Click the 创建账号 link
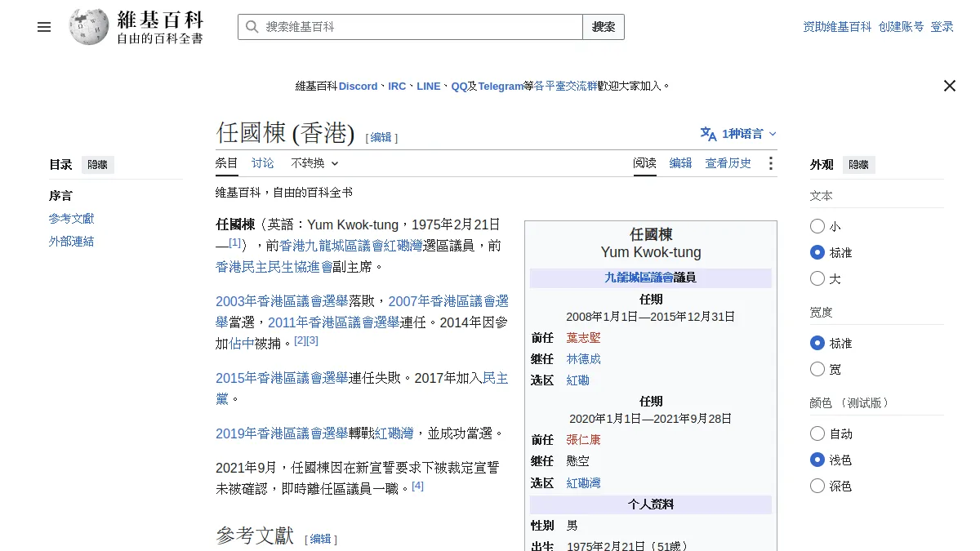 click(901, 27)
